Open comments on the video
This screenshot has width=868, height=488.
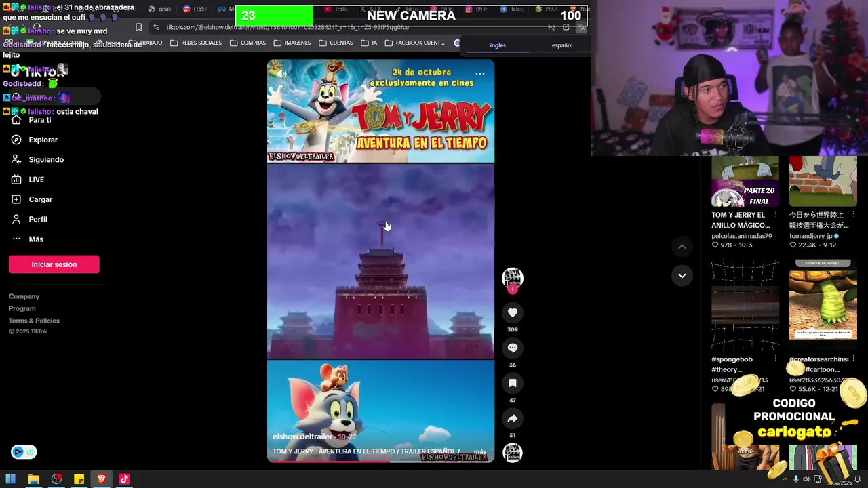tap(513, 348)
